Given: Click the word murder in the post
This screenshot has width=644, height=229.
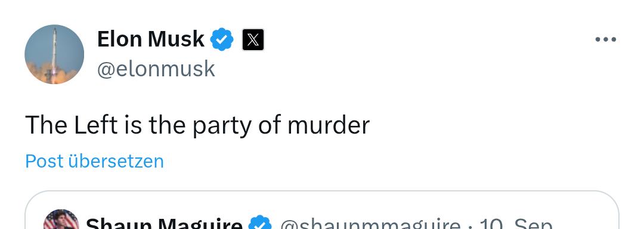Looking at the screenshot, I should tap(329, 125).
